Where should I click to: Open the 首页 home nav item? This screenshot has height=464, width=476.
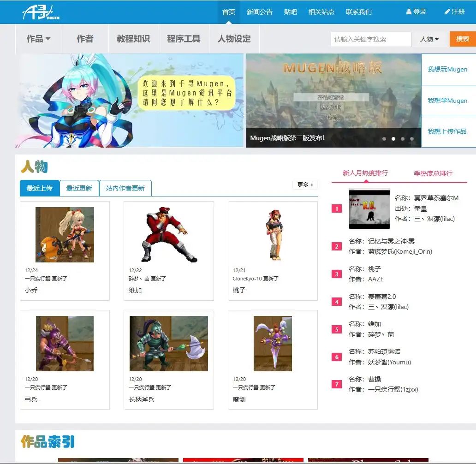229,12
